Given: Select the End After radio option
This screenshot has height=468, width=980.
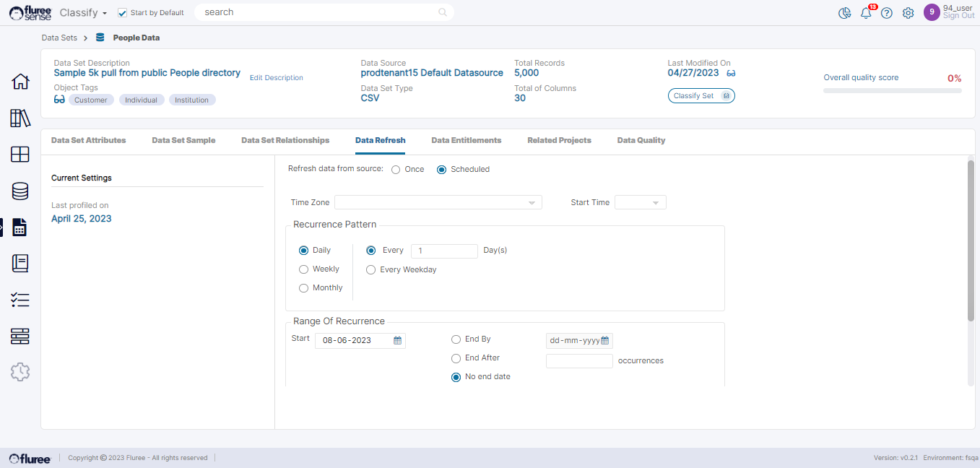Looking at the screenshot, I should coord(456,358).
